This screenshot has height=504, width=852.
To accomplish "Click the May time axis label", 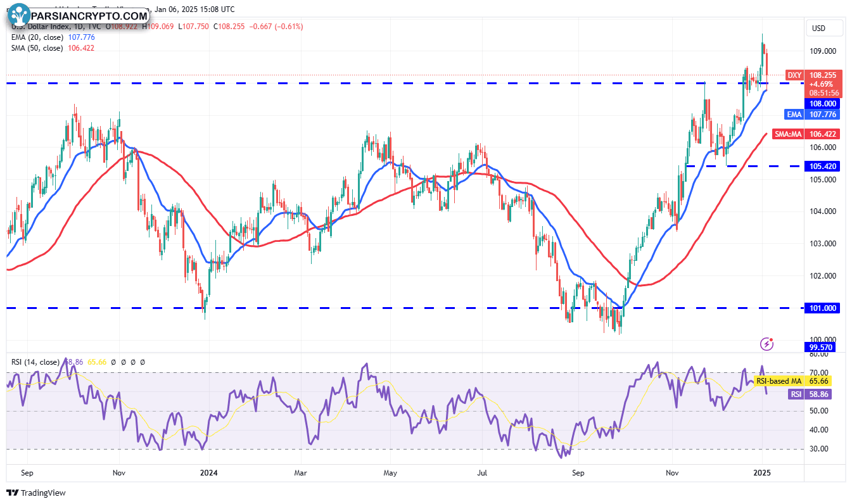I will pyautogui.click(x=390, y=472).
